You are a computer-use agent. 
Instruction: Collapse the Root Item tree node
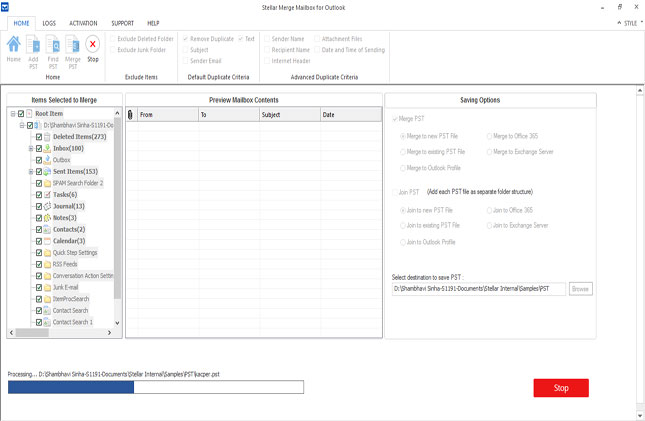point(13,114)
